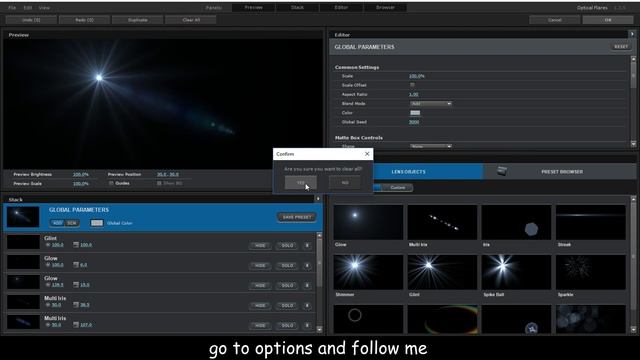This screenshot has height=360, width=640.
Task: Click the OK button
Action: click(608, 20)
